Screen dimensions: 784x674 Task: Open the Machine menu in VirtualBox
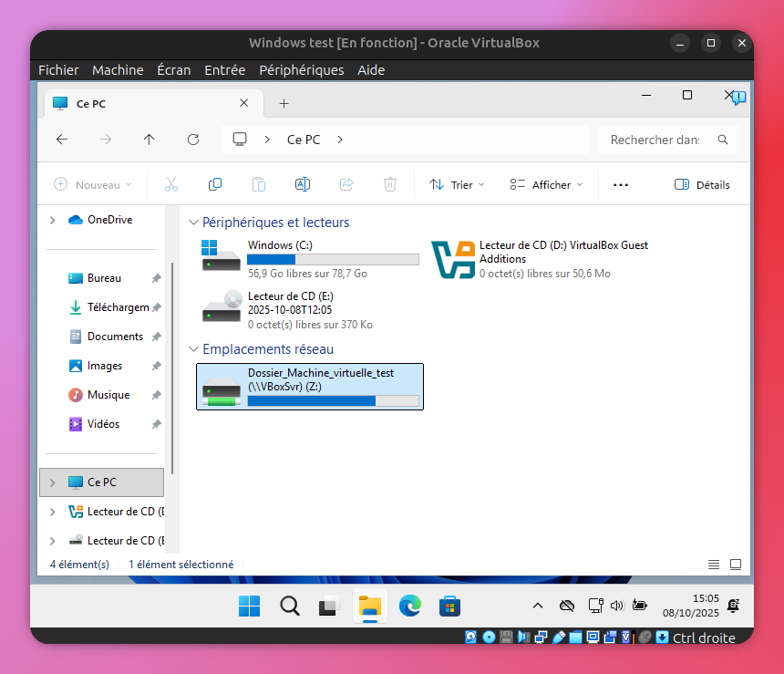(118, 70)
